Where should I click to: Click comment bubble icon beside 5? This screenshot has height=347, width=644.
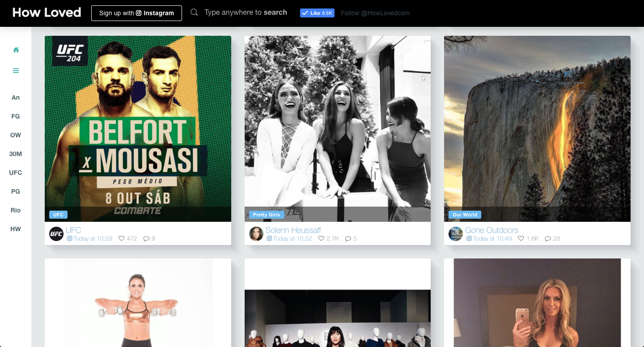click(348, 239)
